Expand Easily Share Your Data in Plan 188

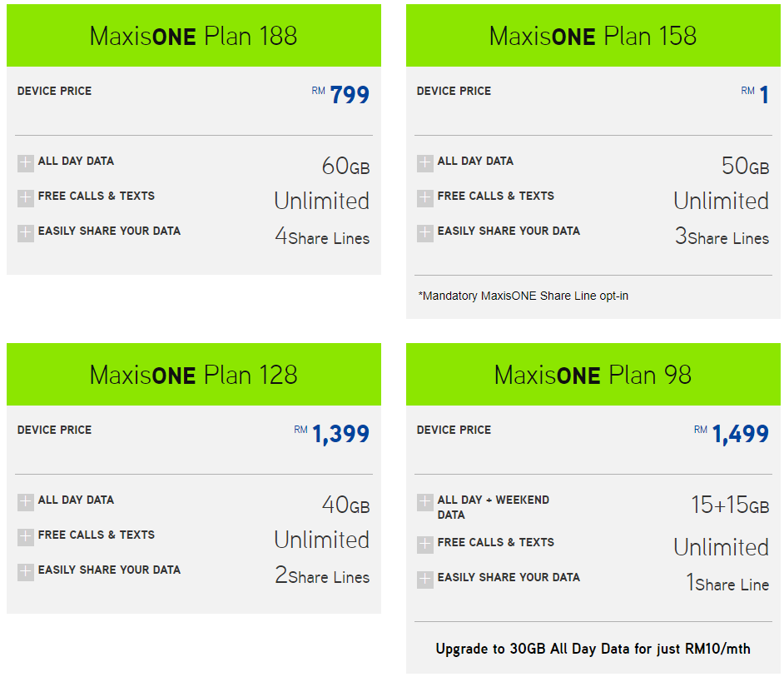(x=26, y=233)
